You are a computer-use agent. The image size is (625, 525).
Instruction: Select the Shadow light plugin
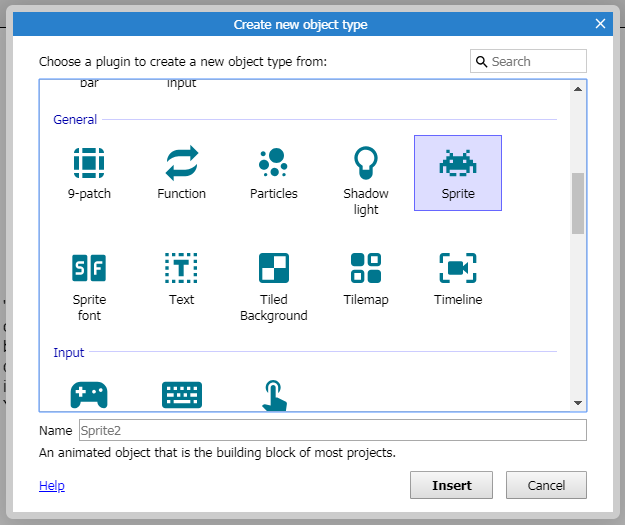366,162
